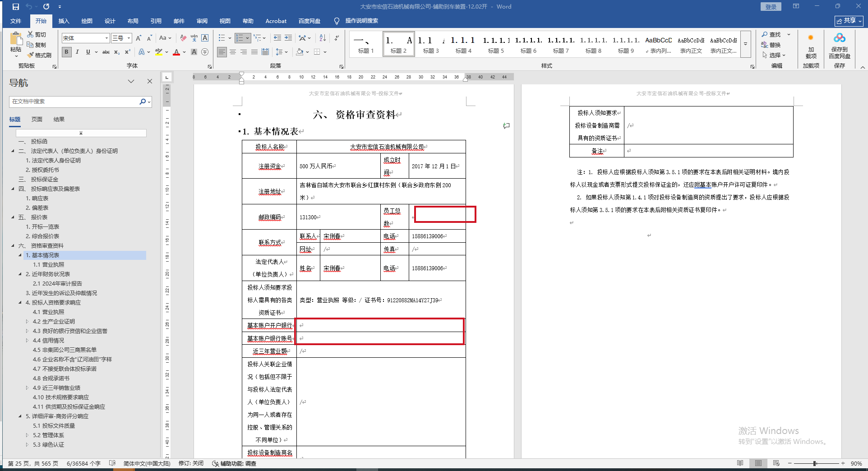Image resolution: width=868 pixels, height=471 pixels.
Task: Open the comment marker beside the heading
Action: [x=506, y=126]
